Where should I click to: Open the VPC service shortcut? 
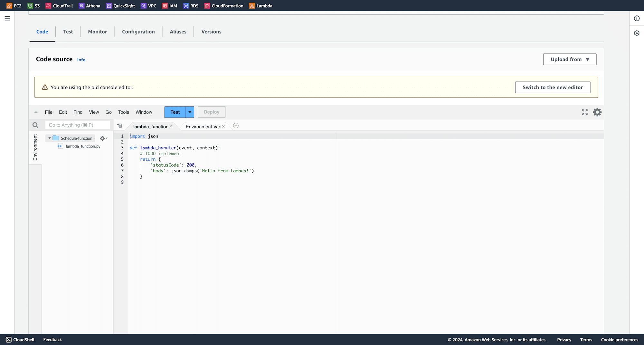[x=148, y=6]
